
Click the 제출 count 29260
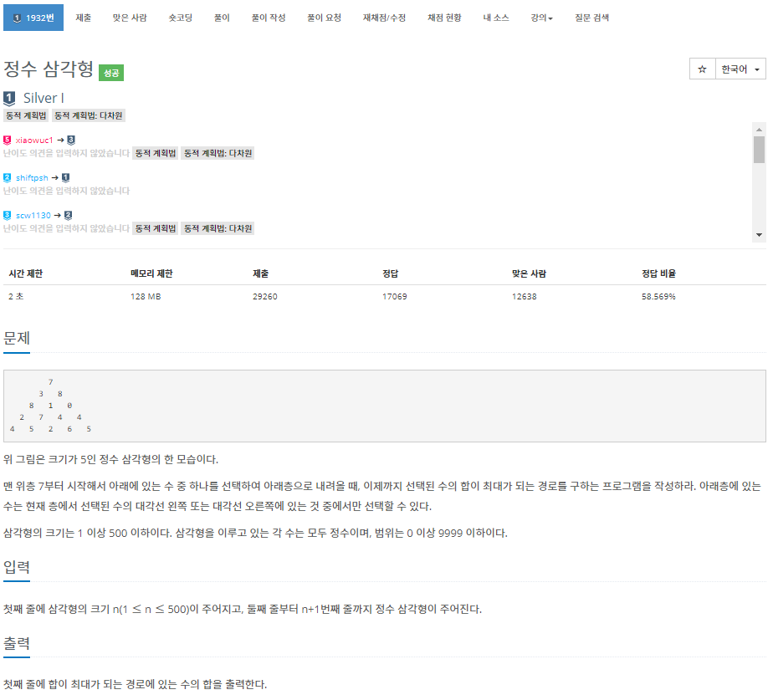point(265,296)
